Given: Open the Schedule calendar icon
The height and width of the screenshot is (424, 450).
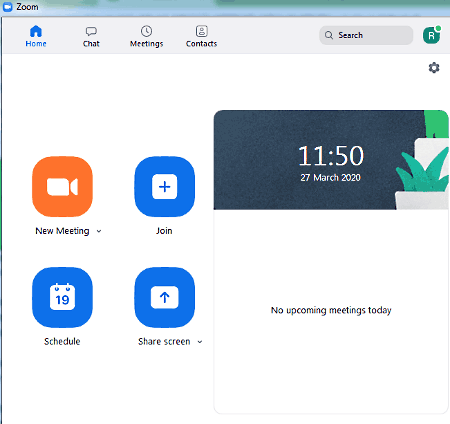Looking at the screenshot, I should pos(62,297).
